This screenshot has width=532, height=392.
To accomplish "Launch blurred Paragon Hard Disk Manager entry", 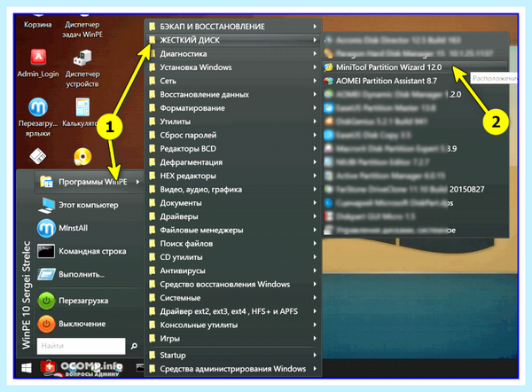I will [x=415, y=53].
